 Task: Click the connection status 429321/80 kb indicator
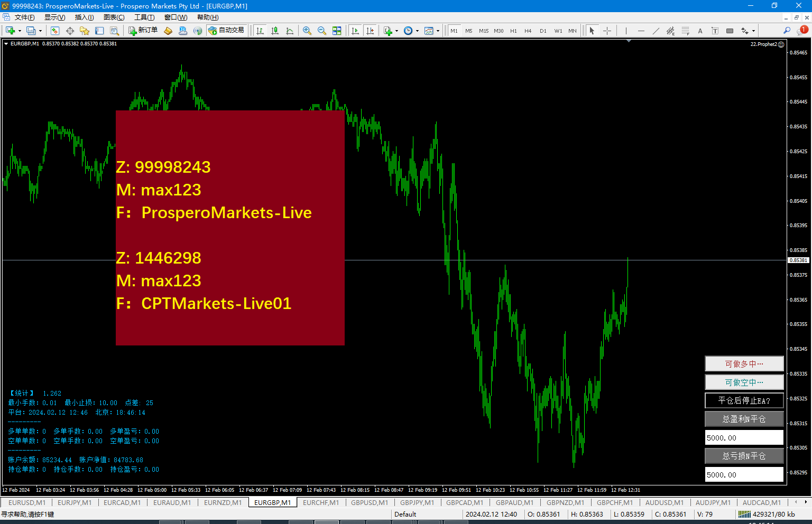(767, 514)
